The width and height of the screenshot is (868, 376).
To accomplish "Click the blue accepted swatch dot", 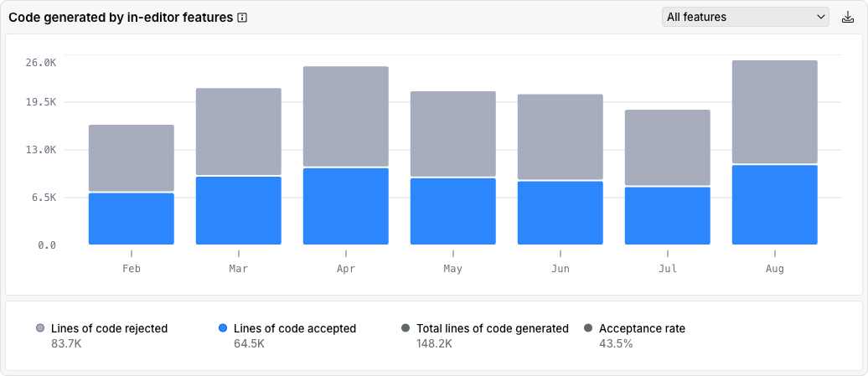I will pos(223,328).
